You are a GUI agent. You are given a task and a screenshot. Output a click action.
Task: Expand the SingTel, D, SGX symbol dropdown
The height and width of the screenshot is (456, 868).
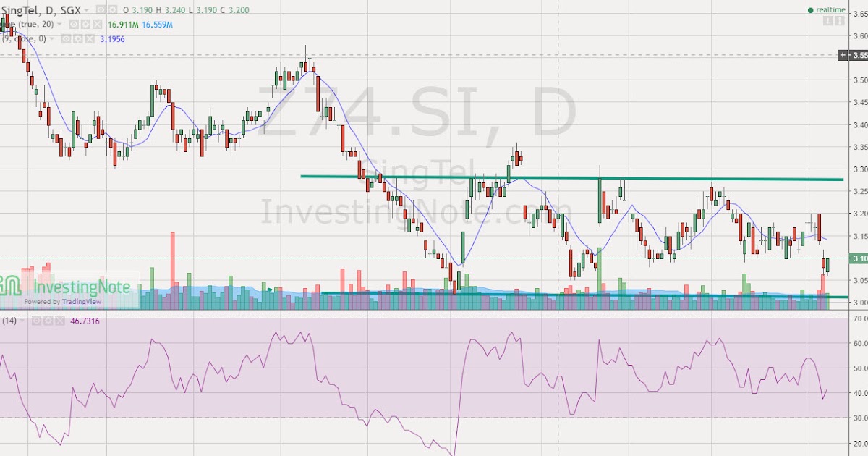pos(86,10)
